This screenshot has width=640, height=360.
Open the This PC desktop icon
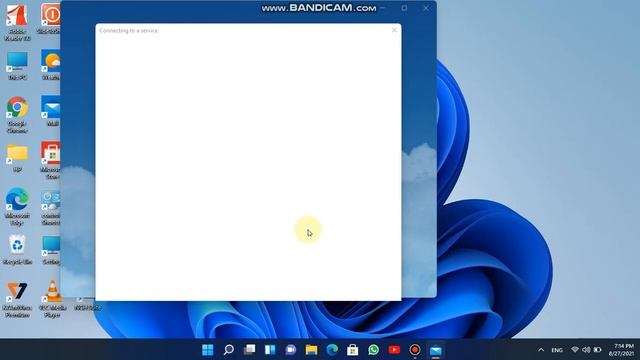17,65
